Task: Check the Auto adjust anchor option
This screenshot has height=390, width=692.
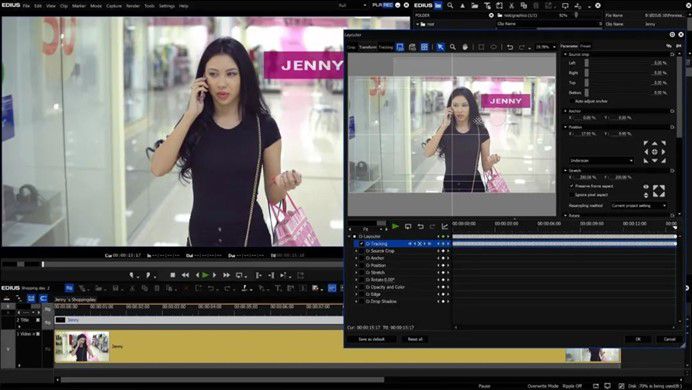Action: coord(572,101)
